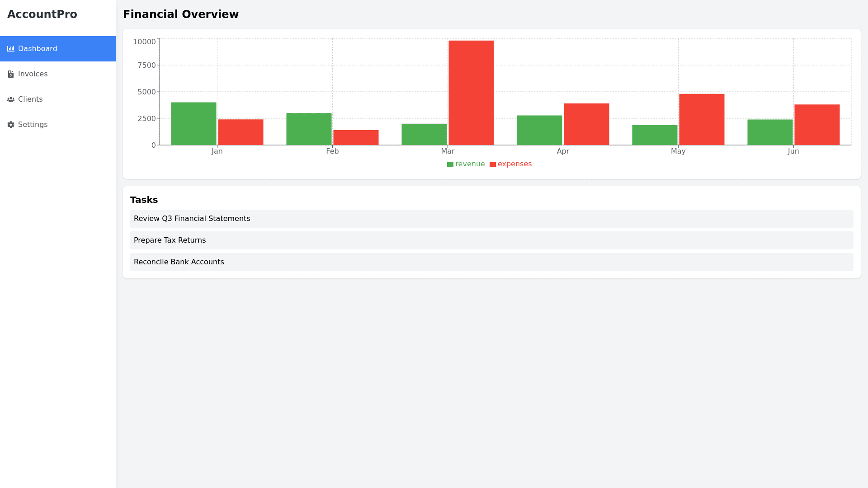Toggle the expenses legend label
This screenshot has width=868, height=488.
pyautogui.click(x=514, y=164)
